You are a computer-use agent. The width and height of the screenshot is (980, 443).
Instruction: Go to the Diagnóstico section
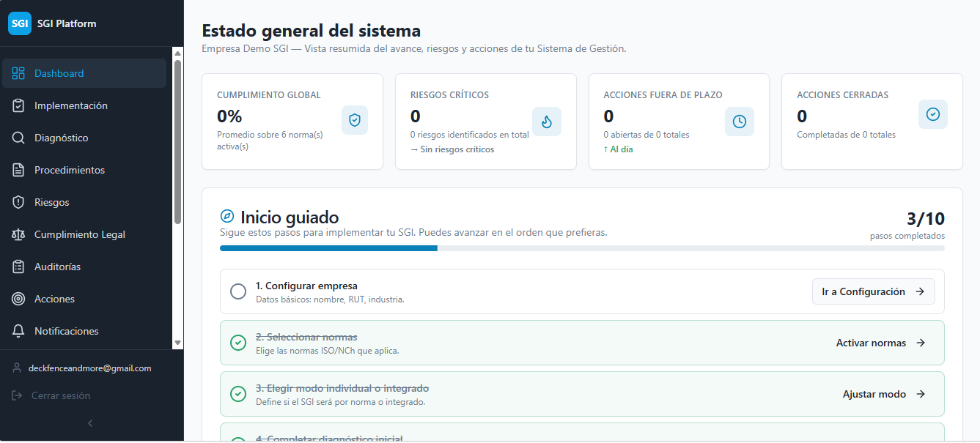coord(84,138)
